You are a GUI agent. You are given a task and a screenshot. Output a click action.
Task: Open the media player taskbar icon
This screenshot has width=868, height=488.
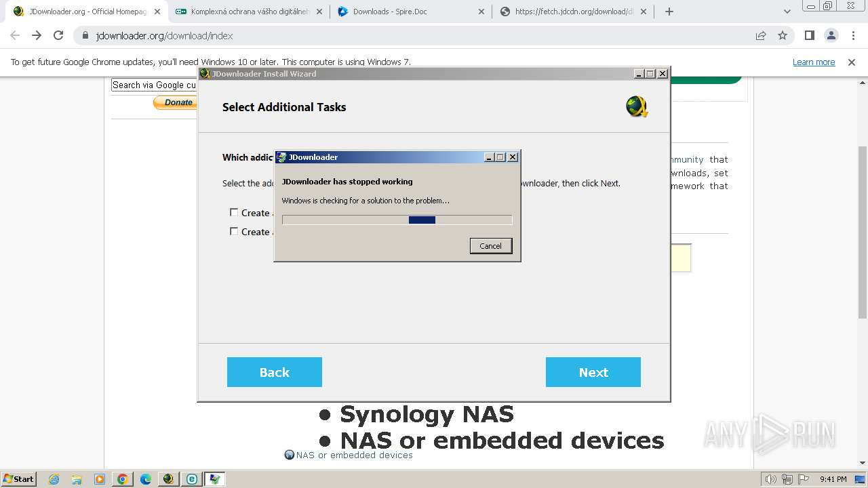point(100,479)
